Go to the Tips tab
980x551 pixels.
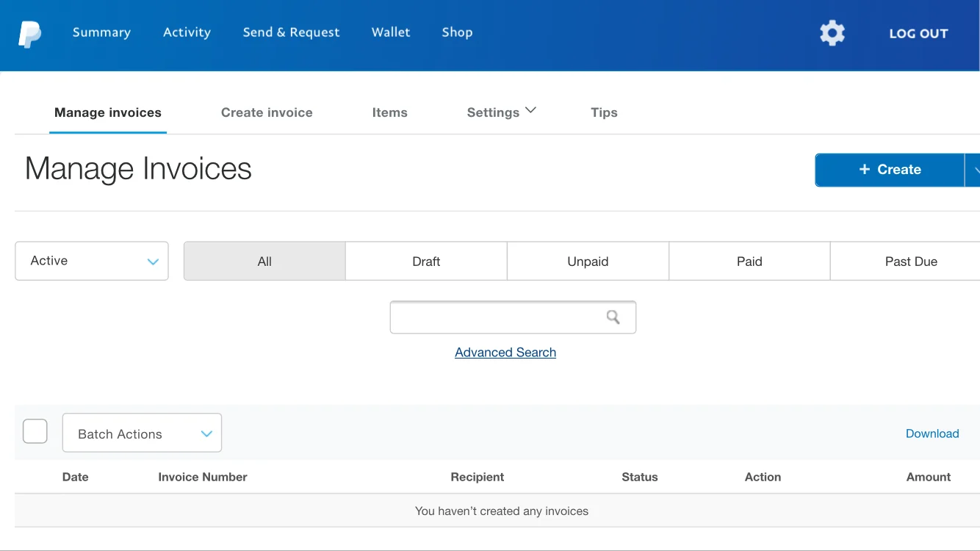[604, 112]
